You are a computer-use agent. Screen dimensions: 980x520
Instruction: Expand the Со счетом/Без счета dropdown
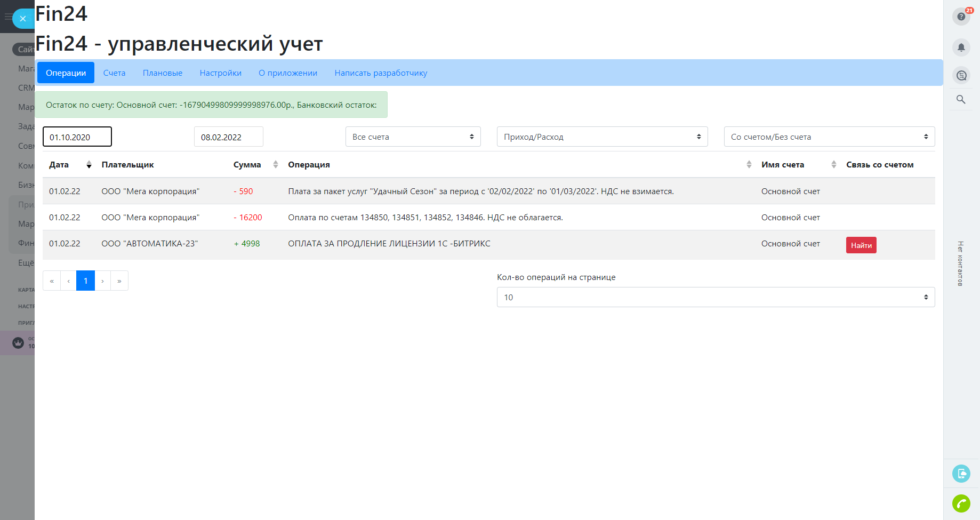[830, 137]
